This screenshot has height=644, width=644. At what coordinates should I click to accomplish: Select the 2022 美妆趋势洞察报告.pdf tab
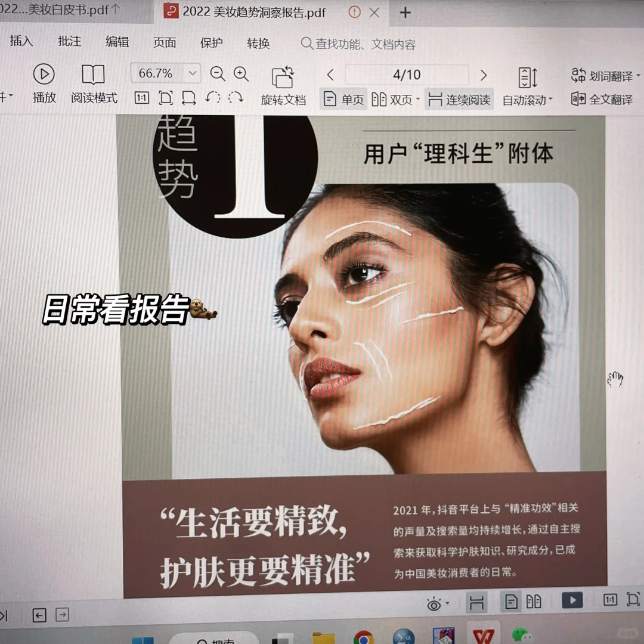pos(254,13)
